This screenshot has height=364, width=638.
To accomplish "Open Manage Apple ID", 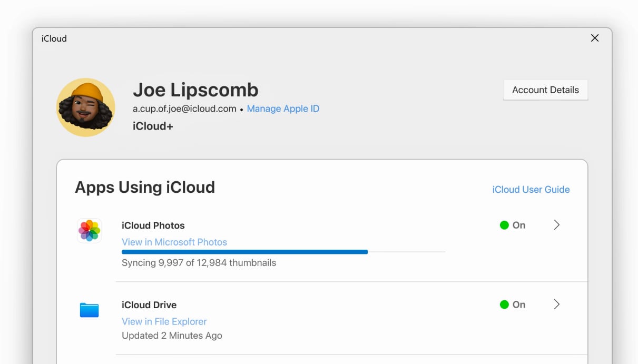I will [283, 109].
